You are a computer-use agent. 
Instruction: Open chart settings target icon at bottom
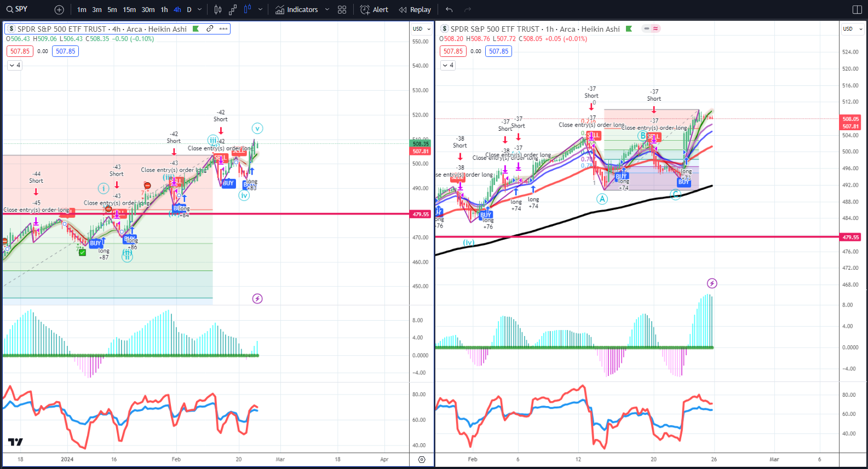point(422,460)
